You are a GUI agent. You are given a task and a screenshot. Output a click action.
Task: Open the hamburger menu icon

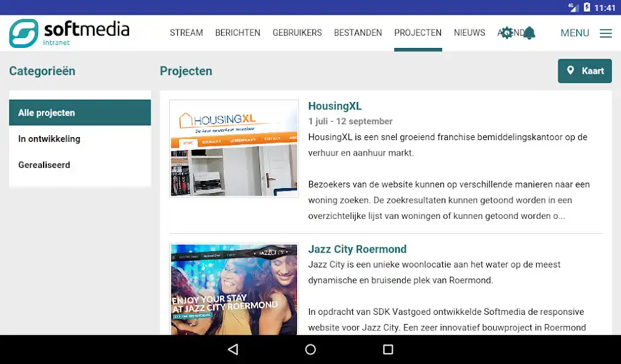pos(606,33)
